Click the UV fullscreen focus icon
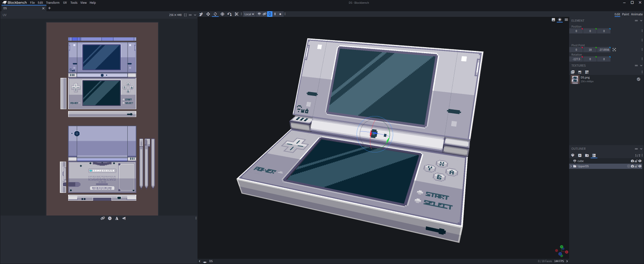The image size is (644, 264). tap(185, 15)
